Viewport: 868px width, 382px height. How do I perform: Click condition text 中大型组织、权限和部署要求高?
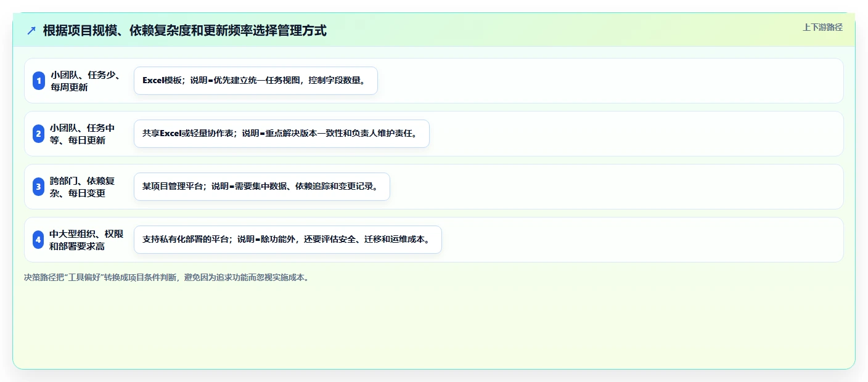(x=87, y=240)
